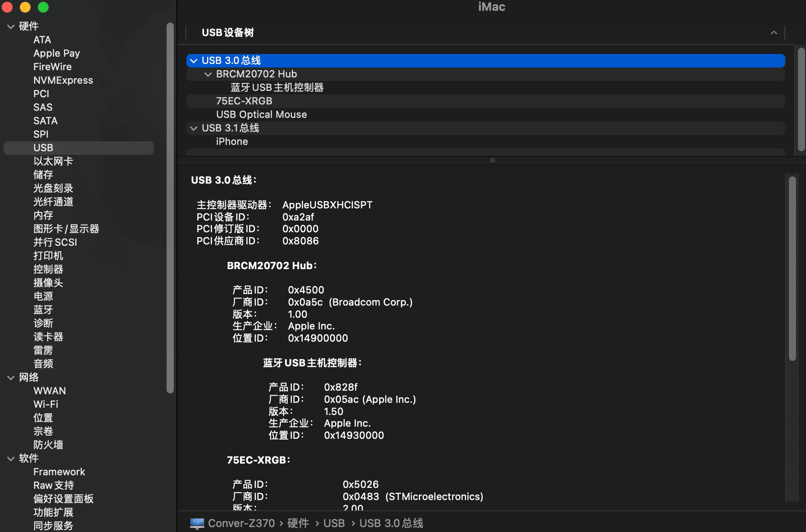Open 打印机 in the sidebar

coord(48,256)
